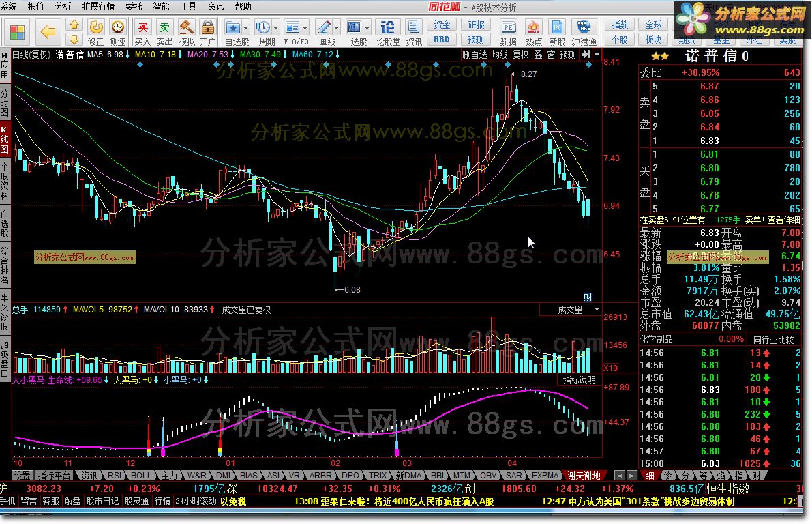Click the 设置 settings button
This screenshot has width=812, height=524.
coord(22,476)
